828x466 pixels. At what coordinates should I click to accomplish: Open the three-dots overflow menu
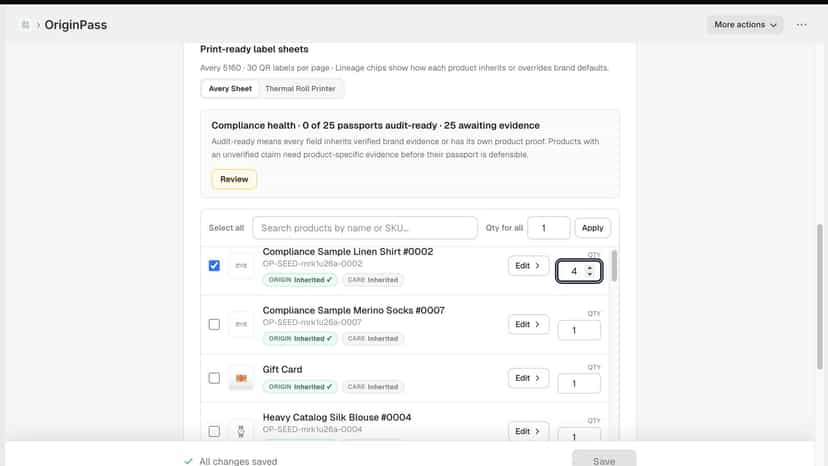pyautogui.click(x=801, y=25)
